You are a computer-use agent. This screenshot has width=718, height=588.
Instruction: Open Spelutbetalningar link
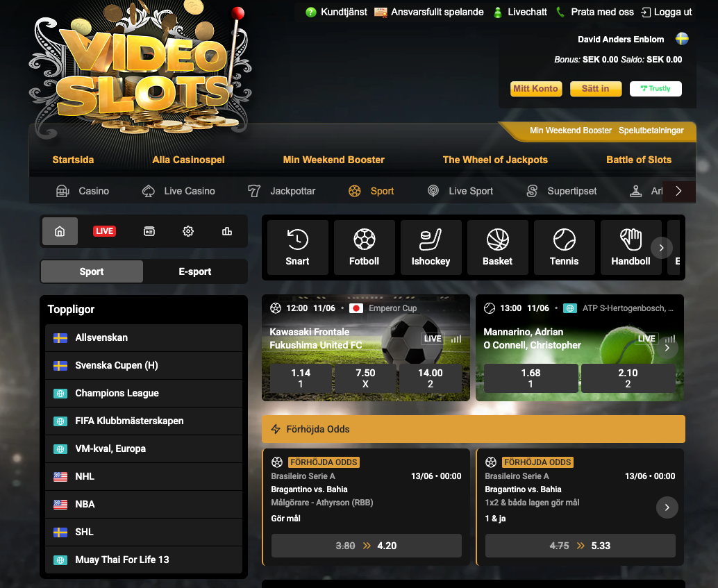[651, 131]
